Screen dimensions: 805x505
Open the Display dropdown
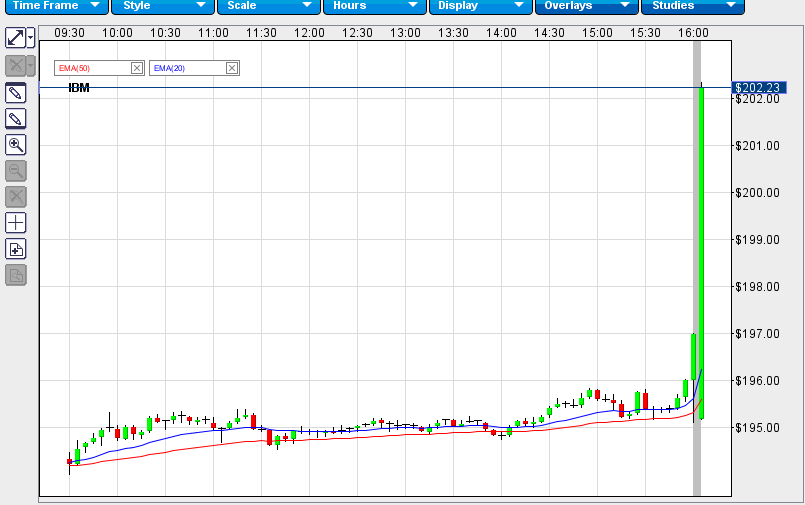(x=481, y=6)
